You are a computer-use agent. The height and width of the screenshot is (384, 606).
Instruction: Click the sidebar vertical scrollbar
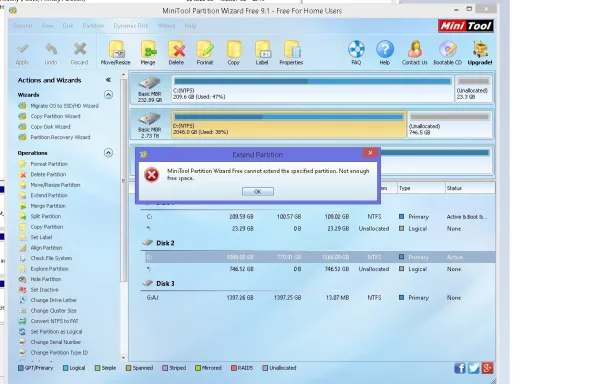click(x=123, y=180)
